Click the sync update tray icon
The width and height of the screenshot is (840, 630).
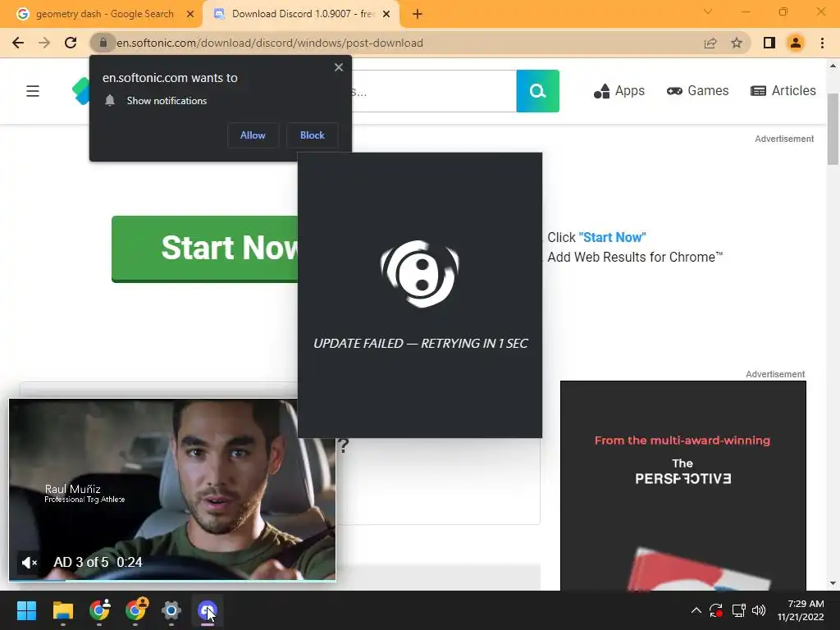tap(715, 610)
